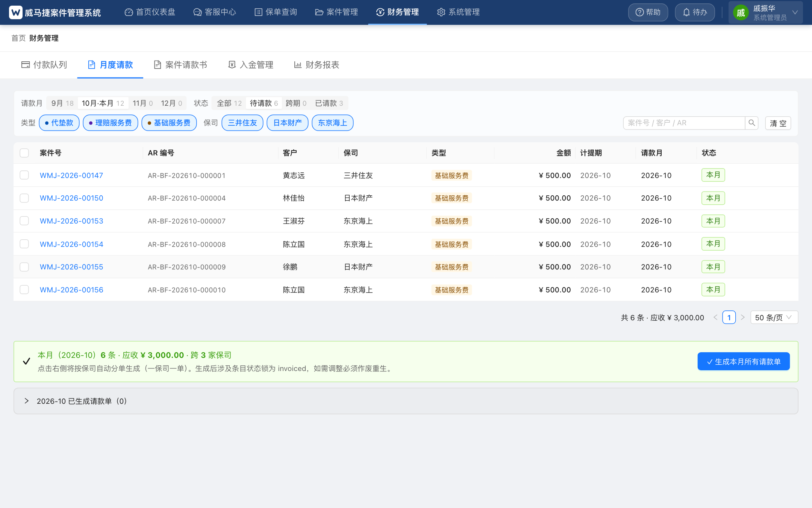Select 9月 in the 请款月 filter
Image resolution: width=812 pixels, height=508 pixels.
[x=62, y=103]
